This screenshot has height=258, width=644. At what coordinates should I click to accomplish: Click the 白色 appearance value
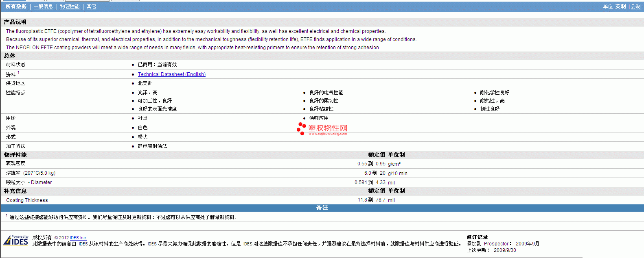pos(142,128)
